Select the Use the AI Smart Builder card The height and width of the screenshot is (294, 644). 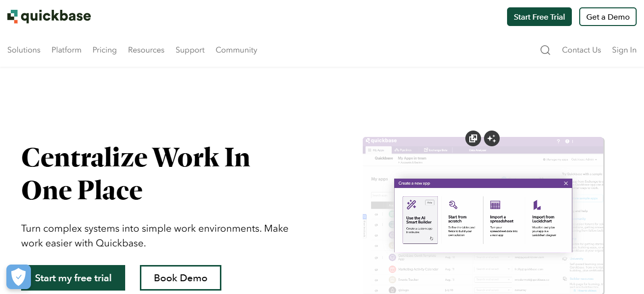coord(420,220)
